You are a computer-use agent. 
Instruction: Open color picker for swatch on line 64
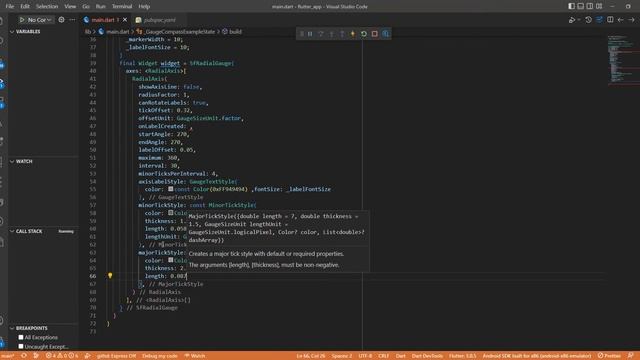(171, 260)
